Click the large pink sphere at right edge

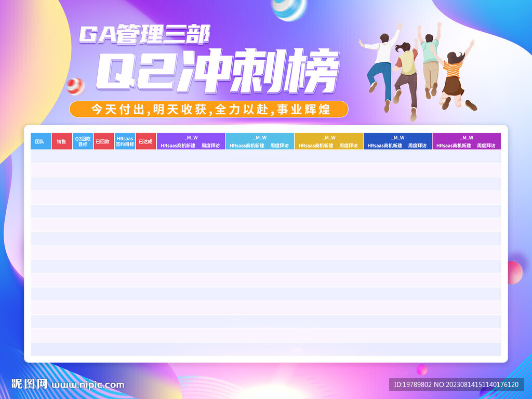click(513, 272)
